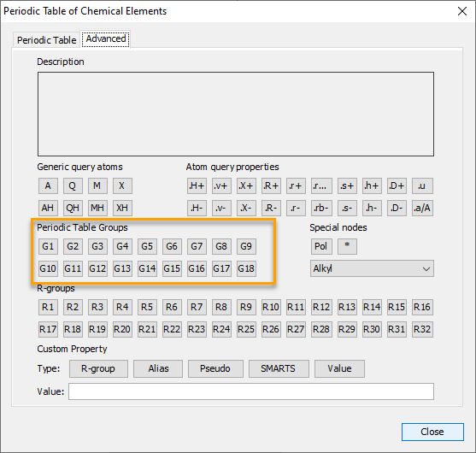Select the QH query atom button
476x453 pixels.
[x=73, y=208]
